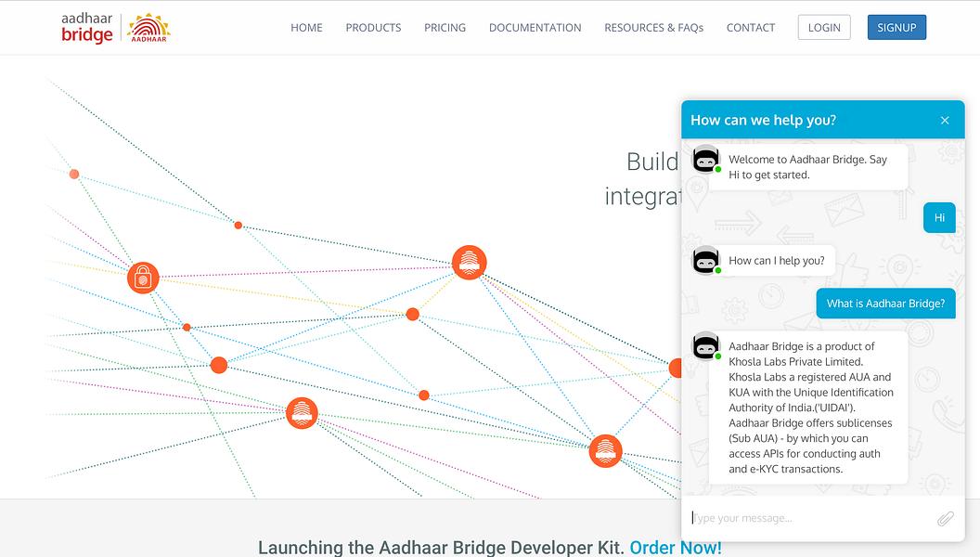The width and height of the screenshot is (980, 557).
Task: Open DOCUMENTATION in the nav bar
Action: coord(535,28)
